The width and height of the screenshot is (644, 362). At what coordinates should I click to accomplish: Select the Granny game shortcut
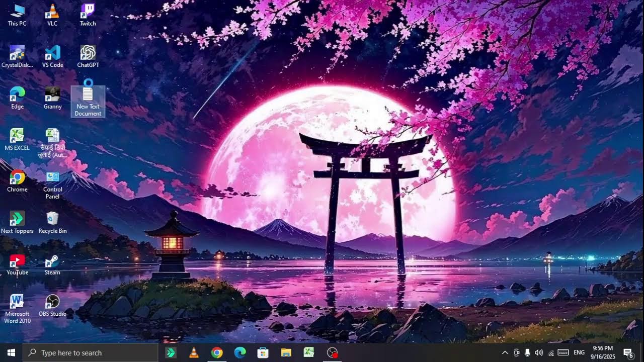click(52, 98)
